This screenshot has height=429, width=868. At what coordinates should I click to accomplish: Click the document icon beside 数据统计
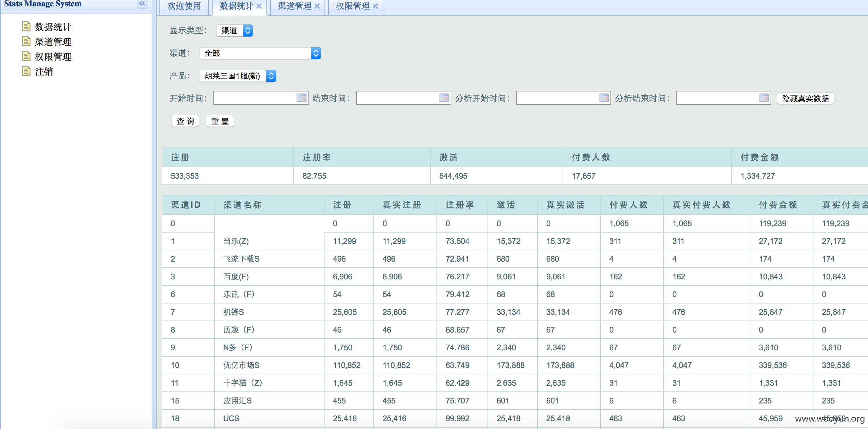26,27
